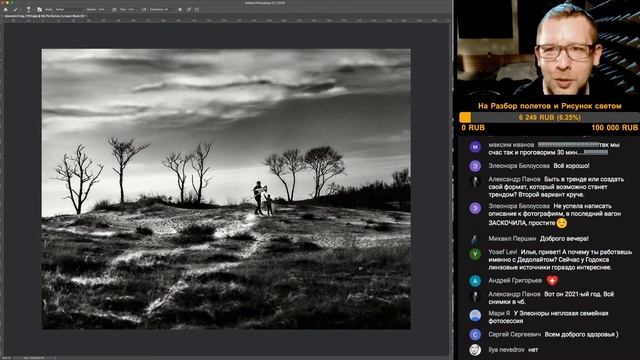Click the username 'Yosef Levi'

pyautogui.click(x=502, y=252)
